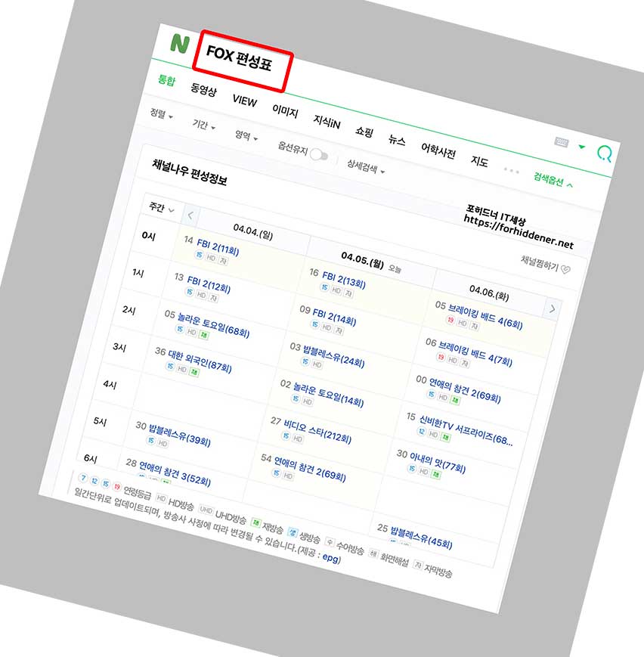Open FBI 2(12회) program link
This screenshot has height=657, width=644.
click(x=209, y=284)
